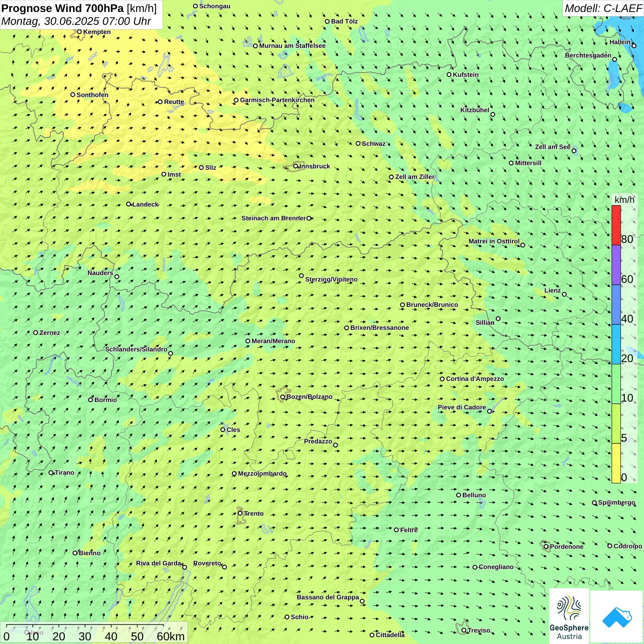Click the Cles label
644x644 pixels.
click(x=233, y=430)
